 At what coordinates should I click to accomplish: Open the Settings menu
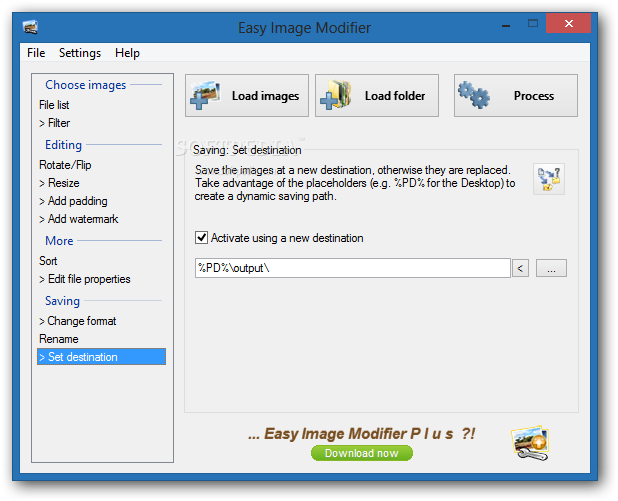pos(80,53)
